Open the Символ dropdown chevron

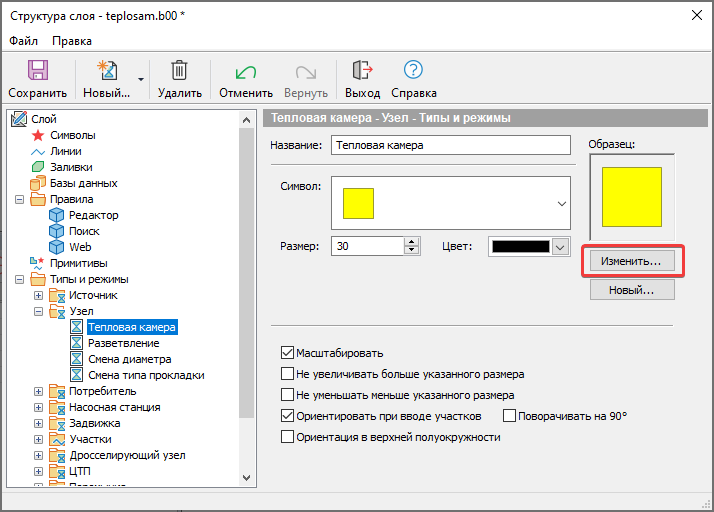559,203
